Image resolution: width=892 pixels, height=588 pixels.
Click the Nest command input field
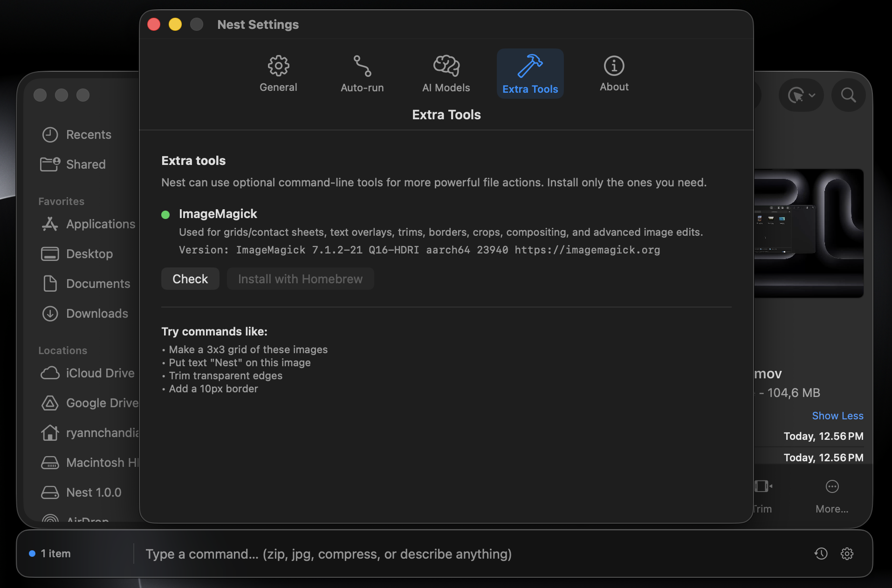point(471,554)
